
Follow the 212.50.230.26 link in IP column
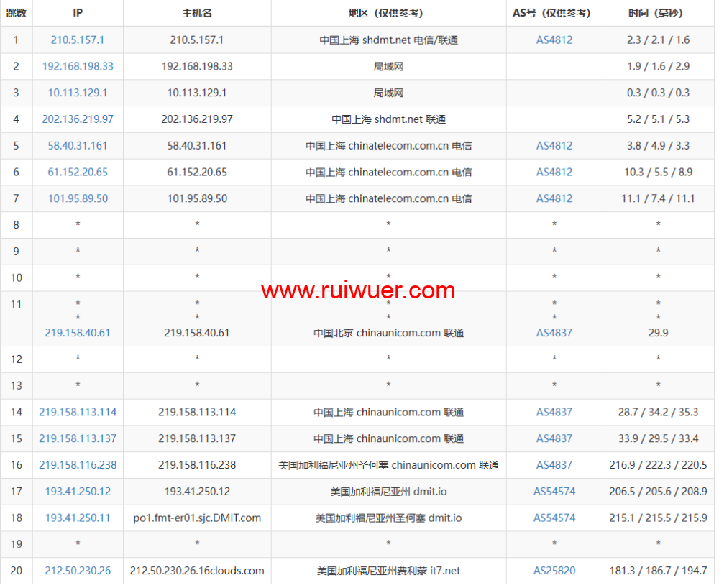(x=78, y=571)
